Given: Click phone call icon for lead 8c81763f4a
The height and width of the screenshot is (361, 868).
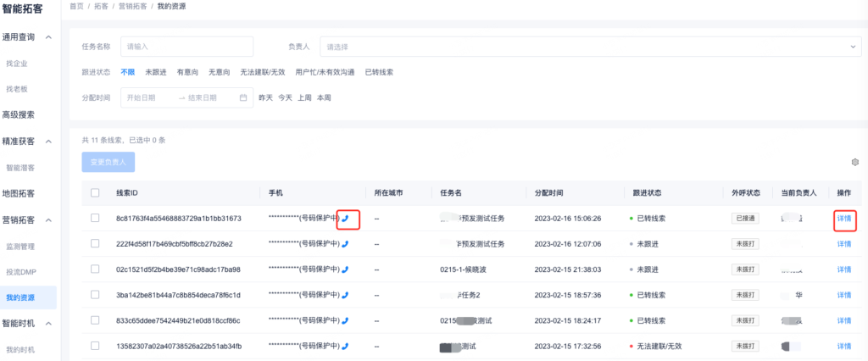Looking at the screenshot, I should pyautogui.click(x=346, y=219).
